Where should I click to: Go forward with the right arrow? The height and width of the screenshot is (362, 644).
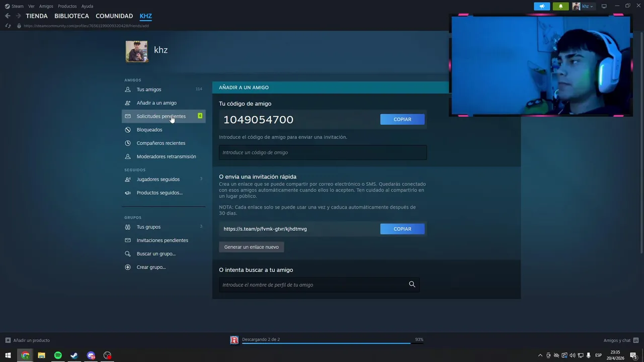pyautogui.click(x=18, y=16)
